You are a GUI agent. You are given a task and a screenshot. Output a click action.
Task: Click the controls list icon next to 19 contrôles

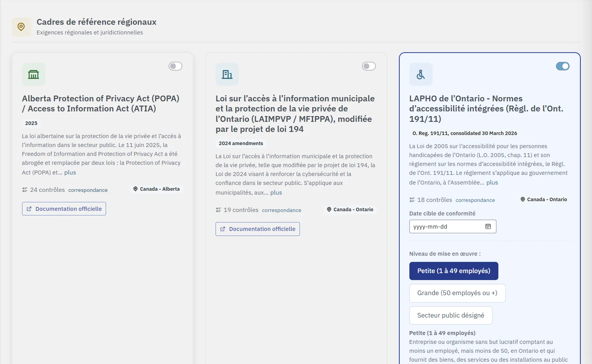219,210
